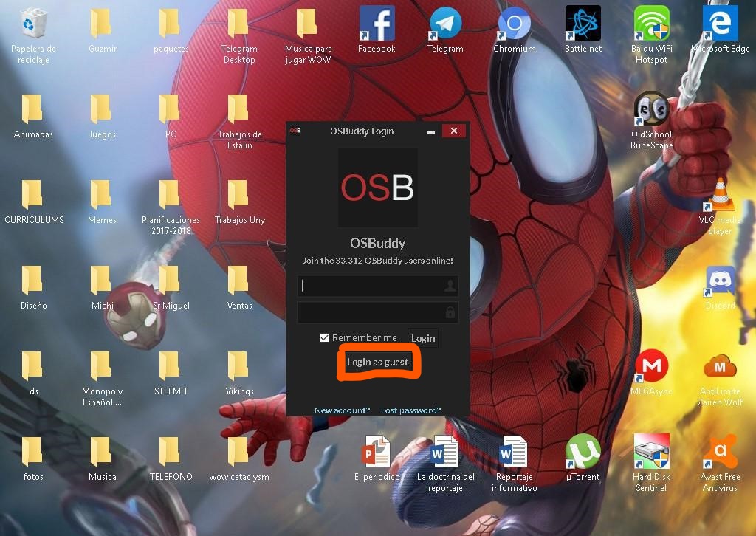Viewport: 756px width, 536px height.
Task: Select the Avast Free Antivirus icon
Action: click(720, 463)
